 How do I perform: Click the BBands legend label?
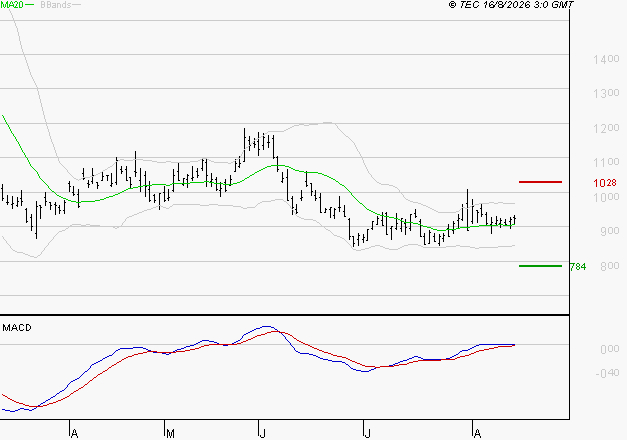[56, 5]
